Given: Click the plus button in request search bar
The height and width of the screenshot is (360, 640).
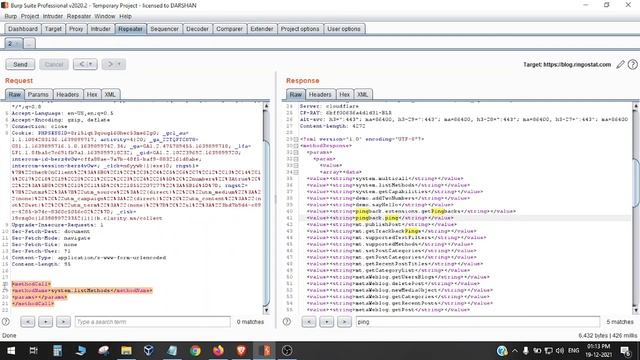Looking at the screenshot, I should 45,322.
